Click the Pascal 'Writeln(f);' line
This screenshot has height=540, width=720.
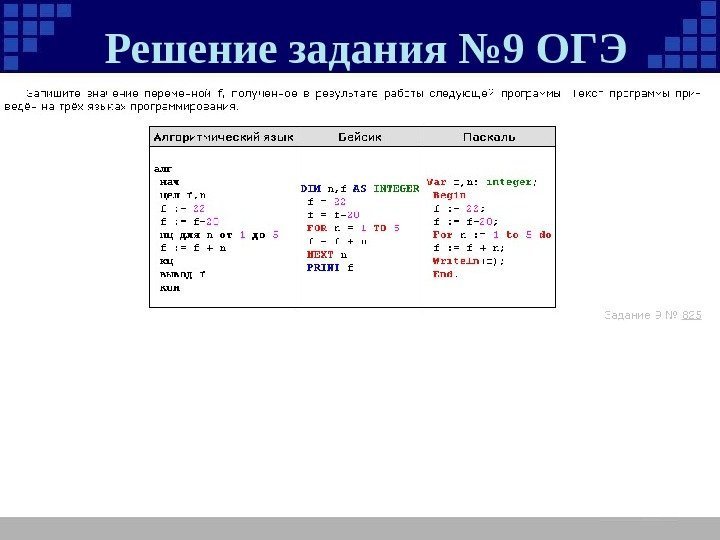click(468, 261)
